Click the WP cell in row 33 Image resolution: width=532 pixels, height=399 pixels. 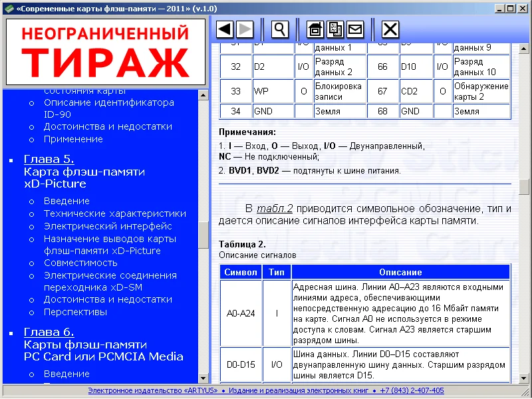(273, 91)
